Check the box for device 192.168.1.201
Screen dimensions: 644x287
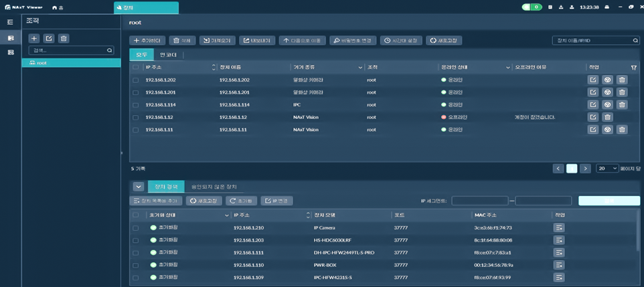136,92
